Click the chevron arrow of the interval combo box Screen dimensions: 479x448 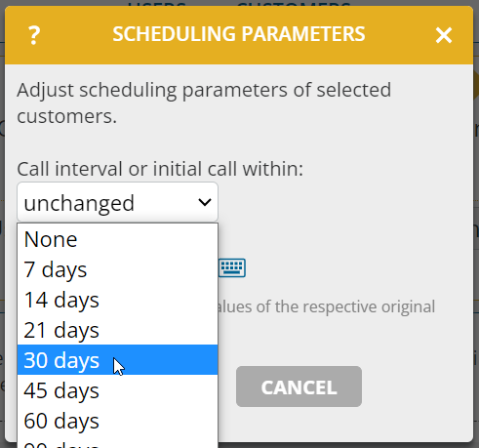coord(205,202)
